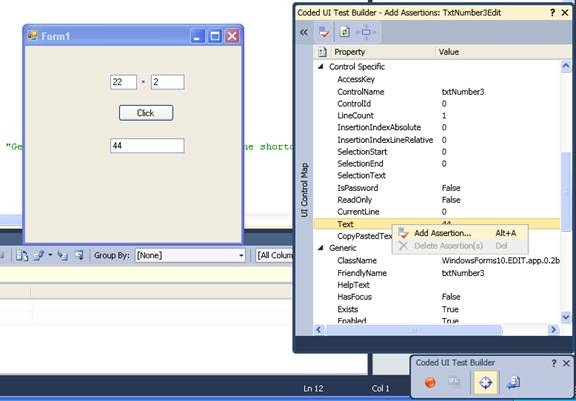Click the navigation crosshair toolbar icon
Screen dimensions: 576x401
366,32
